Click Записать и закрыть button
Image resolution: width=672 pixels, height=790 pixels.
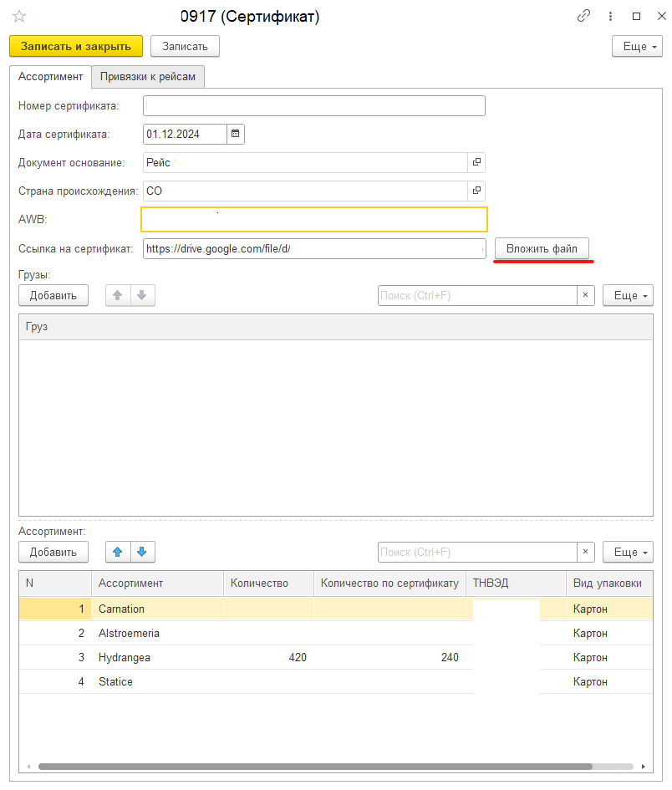(x=76, y=46)
